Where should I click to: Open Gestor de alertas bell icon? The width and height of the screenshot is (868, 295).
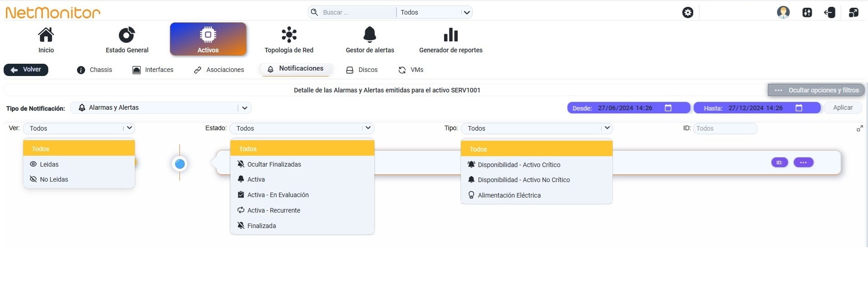click(x=370, y=35)
